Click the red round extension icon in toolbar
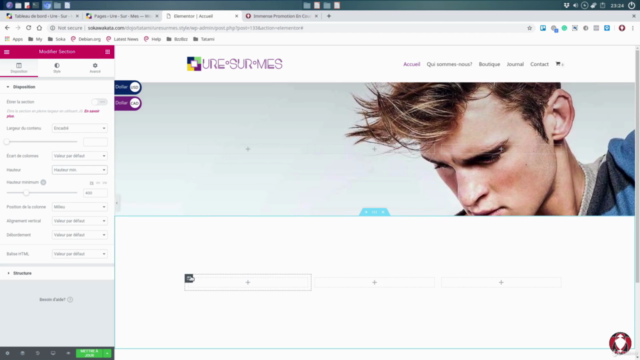This screenshot has height=360, width=640. click(x=622, y=28)
